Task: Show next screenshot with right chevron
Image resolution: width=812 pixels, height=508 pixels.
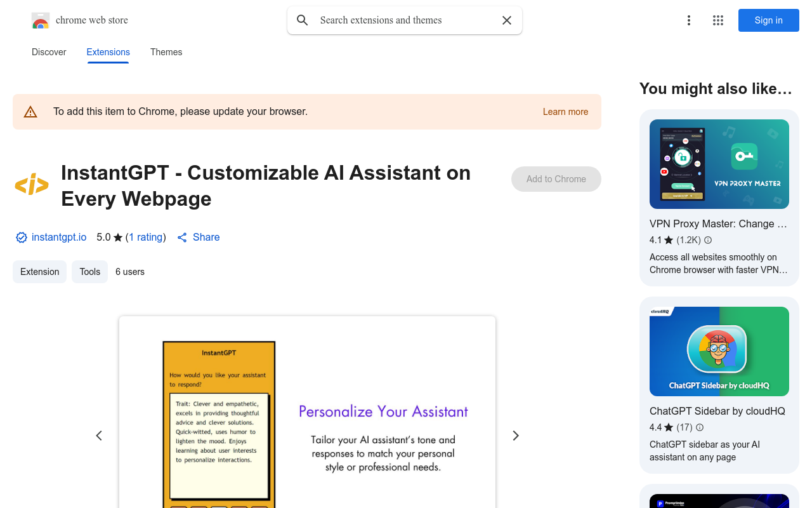Action: click(x=516, y=436)
